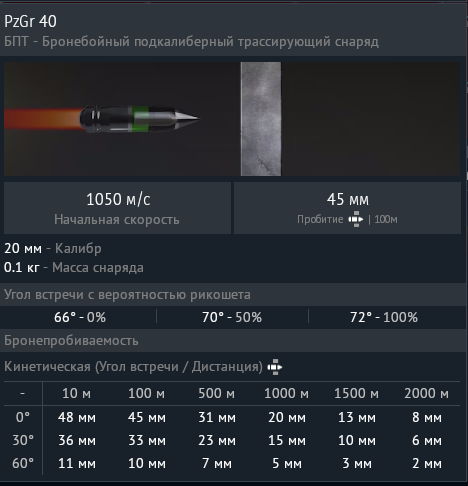Click the Бронепробиваемость section header

[71, 341]
